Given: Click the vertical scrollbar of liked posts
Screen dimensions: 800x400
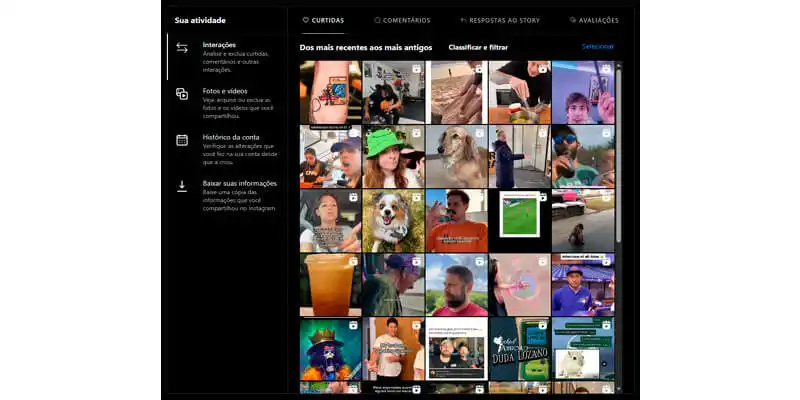Looking at the screenshot, I should pos(618,150).
